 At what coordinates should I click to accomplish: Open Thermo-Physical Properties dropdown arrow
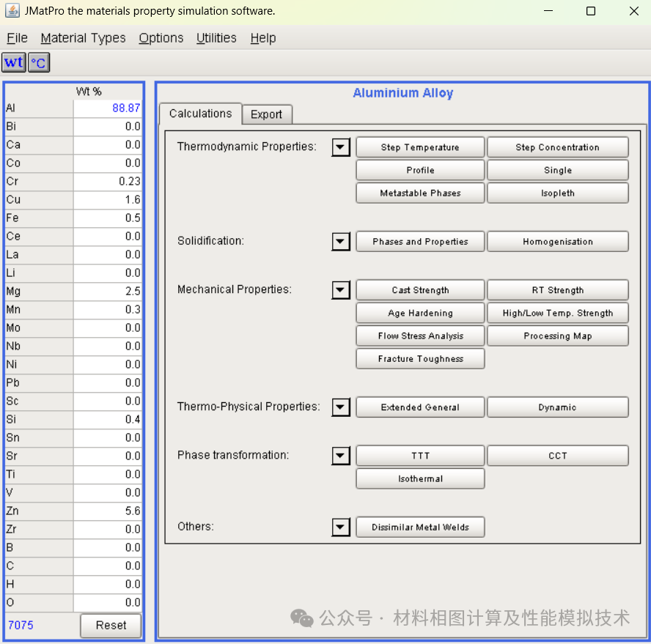pos(340,407)
